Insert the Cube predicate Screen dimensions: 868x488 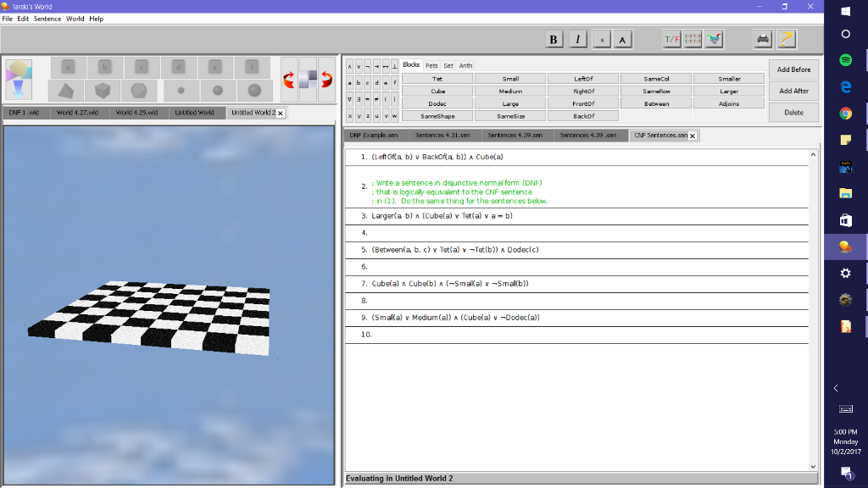click(437, 91)
